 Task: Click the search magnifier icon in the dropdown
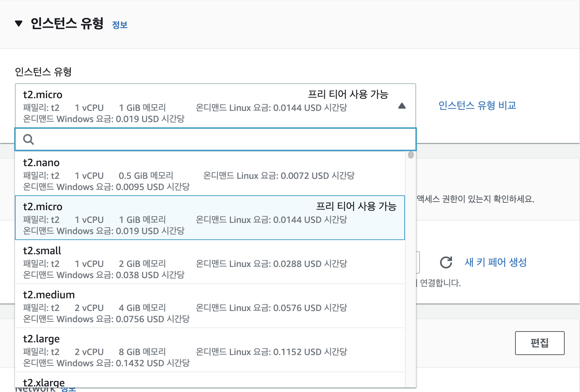coord(28,140)
